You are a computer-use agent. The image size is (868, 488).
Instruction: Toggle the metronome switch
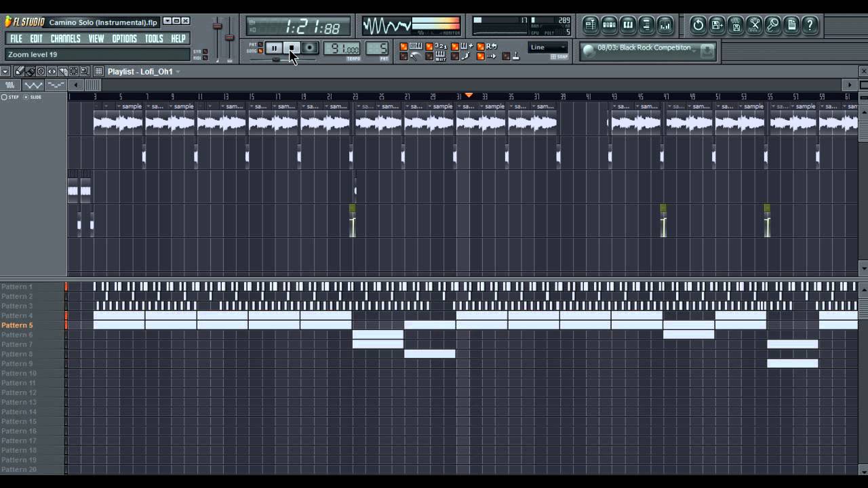pyautogui.click(x=403, y=56)
